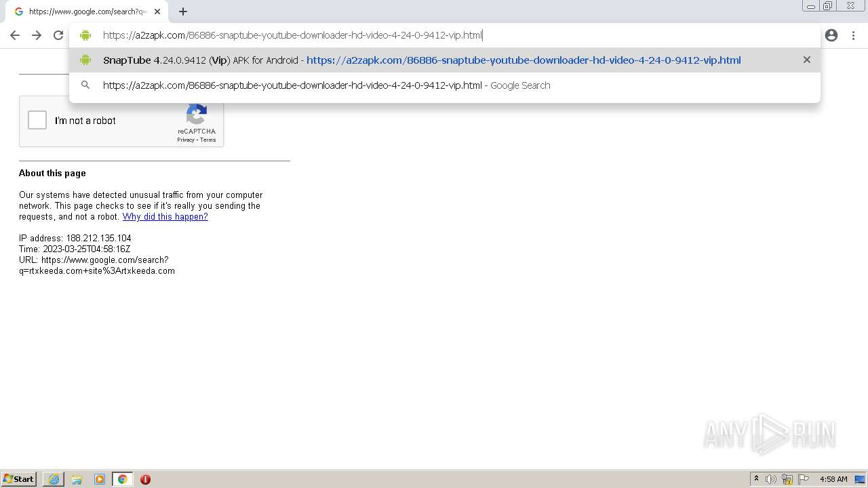Click the 4:58 AM system clock
Screen dimensions: 868x488
coord(833,479)
